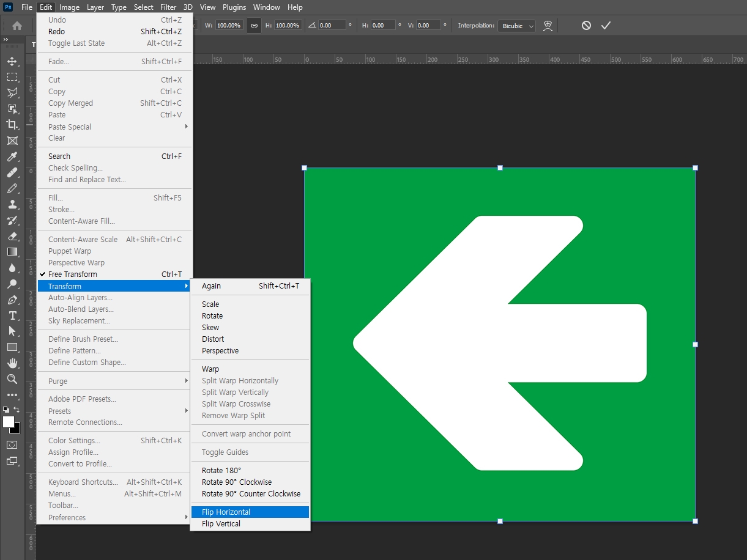The height and width of the screenshot is (560, 747).
Task: Select the Rectangular Marquee tool
Action: pyautogui.click(x=12, y=77)
